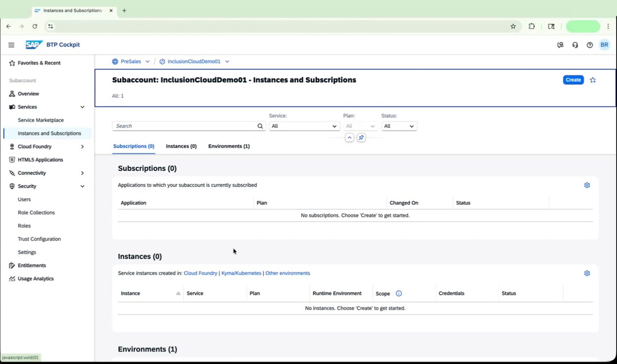This screenshot has width=617, height=364.
Task: Switch to the Instances (0) tab
Action: coord(181,146)
